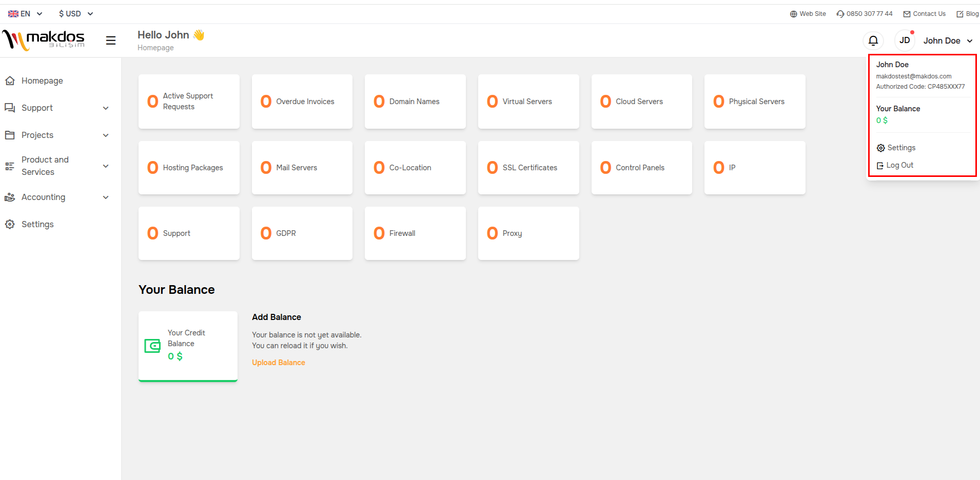Click the JD user avatar
Image resolution: width=980 pixels, height=480 pixels.
[x=905, y=41]
